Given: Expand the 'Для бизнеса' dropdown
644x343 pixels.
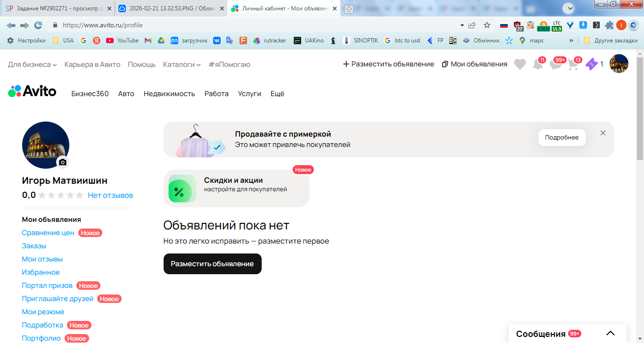Looking at the screenshot, I should click(33, 64).
